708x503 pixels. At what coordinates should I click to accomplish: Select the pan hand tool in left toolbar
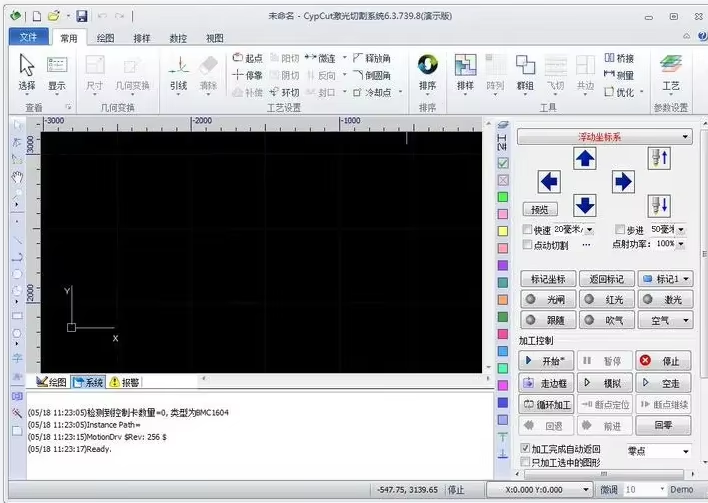(17, 177)
